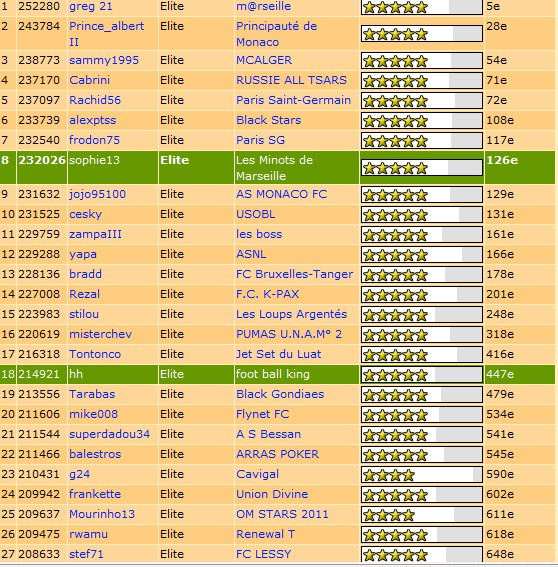The height and width of the screenshot is (567, 558).
Task: Click the Prince_albert II username link
Action: click(106, 34)
